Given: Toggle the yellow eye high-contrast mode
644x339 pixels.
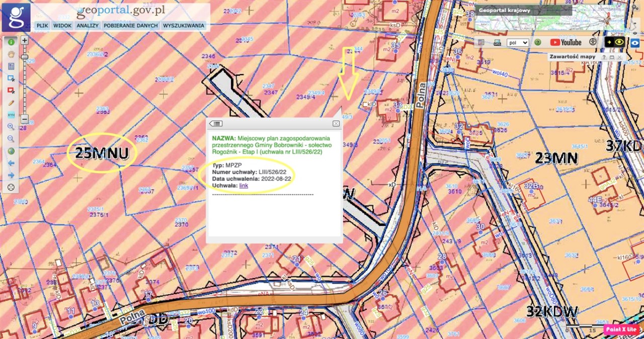Looking at the screenshot, I should coord(619,43).
